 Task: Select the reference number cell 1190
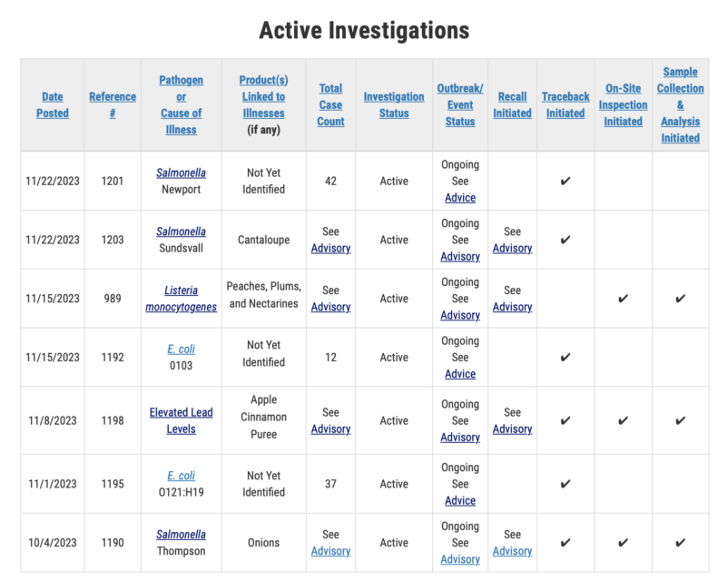(113, 543)
